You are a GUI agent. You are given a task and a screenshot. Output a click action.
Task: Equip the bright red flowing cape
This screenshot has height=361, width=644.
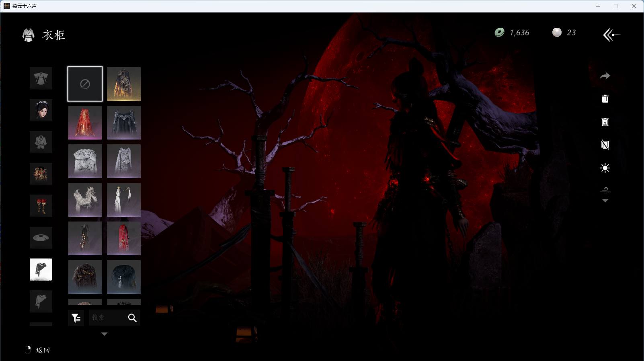pos(85,123)
